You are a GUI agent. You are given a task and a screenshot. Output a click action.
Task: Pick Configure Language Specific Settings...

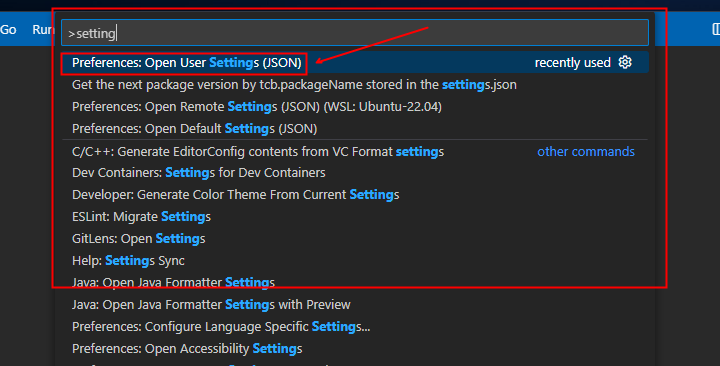[355, 327]
